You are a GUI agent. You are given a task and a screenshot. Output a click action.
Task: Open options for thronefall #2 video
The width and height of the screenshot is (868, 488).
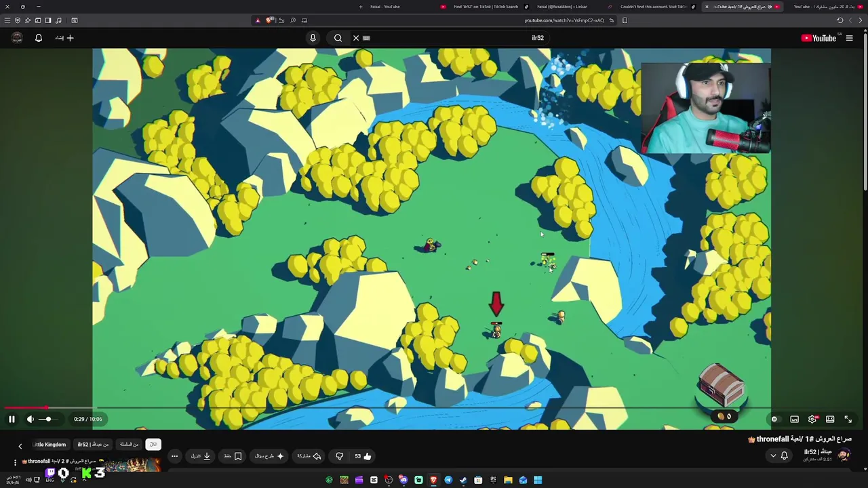pos(15,462)
